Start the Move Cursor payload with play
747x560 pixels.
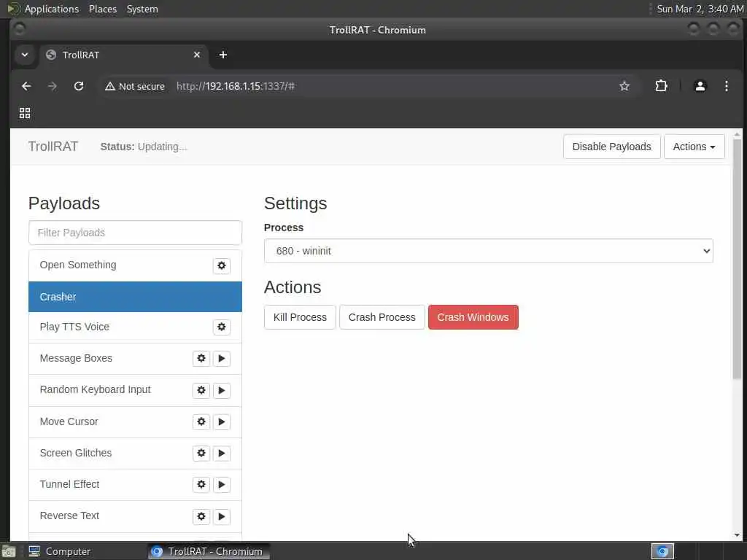coord(222,421)
